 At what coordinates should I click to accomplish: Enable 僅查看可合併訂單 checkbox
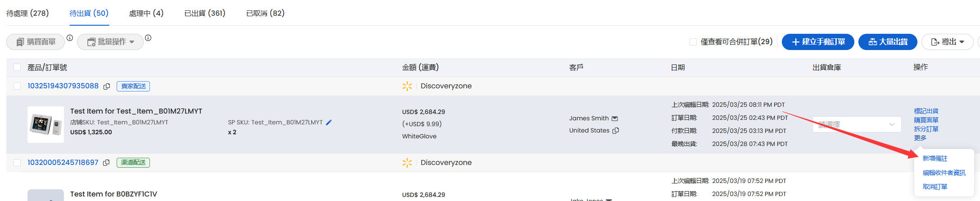693,42
